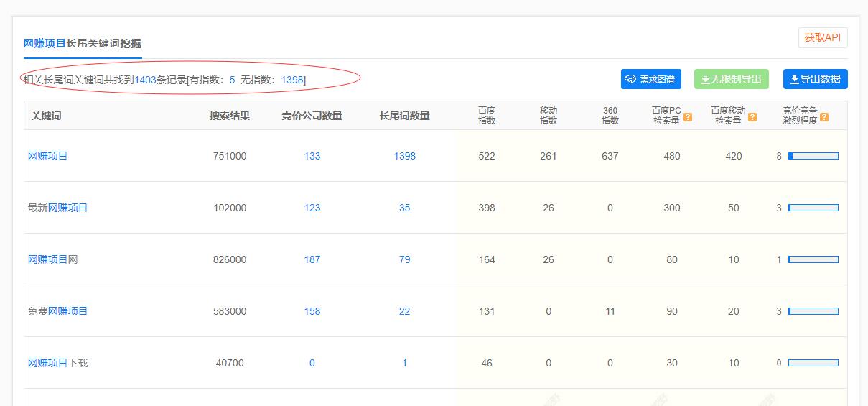The image size is (868, 406).
Task: Click bidding company count 187
Action: click(x=312, y=259)
